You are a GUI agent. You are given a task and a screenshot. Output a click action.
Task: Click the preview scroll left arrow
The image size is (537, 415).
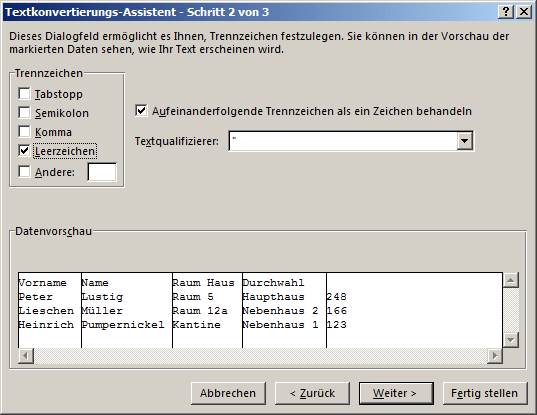tap(26, 356)
